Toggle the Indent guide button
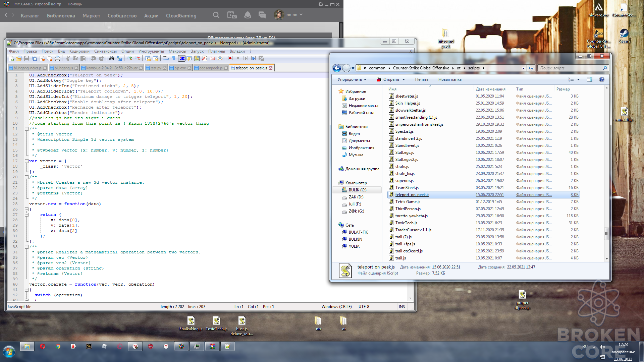Screen dimensions: 644x362 point(181,58)
